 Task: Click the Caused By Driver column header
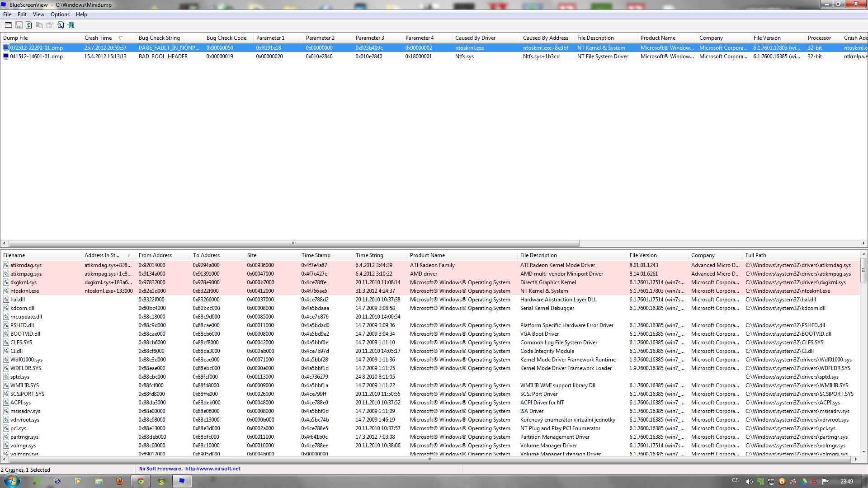(x=475, y=38)
